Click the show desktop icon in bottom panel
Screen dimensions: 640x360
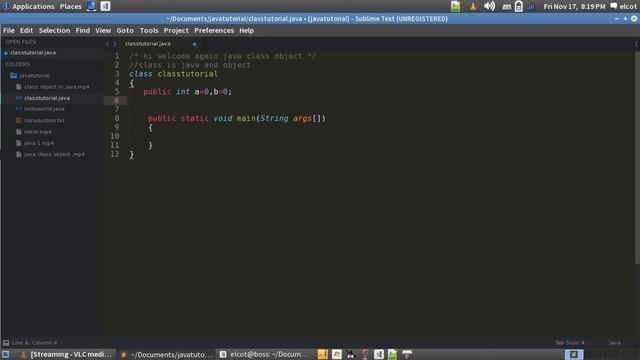(5, 355)
